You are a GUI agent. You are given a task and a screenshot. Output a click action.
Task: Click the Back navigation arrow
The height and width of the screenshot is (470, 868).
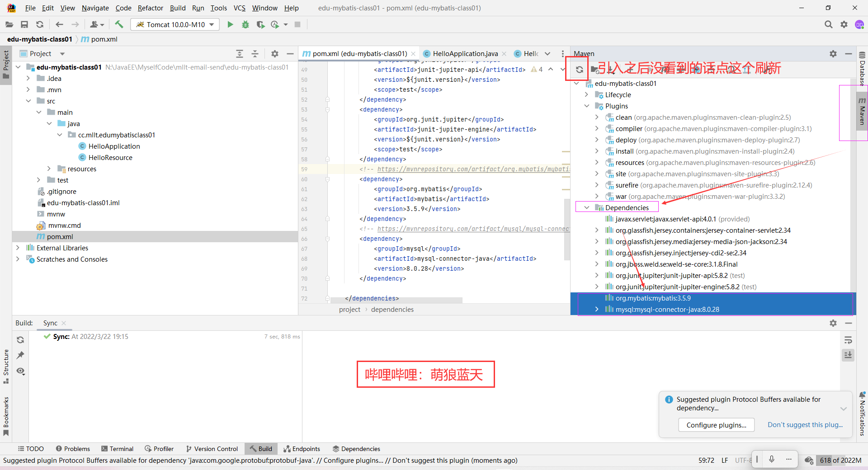pyautogui.click(x=59, y=24)
